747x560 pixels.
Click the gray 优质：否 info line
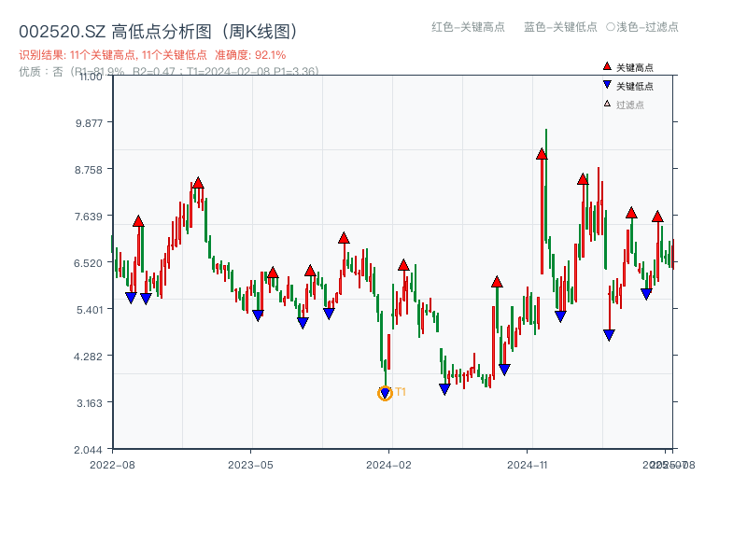tap(169, 72)
